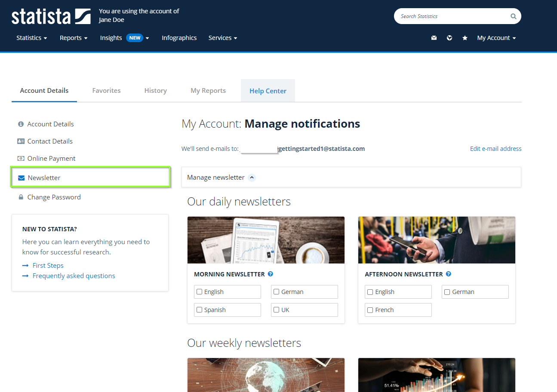Open the My Account dropdown

click(x=496, y=38)
